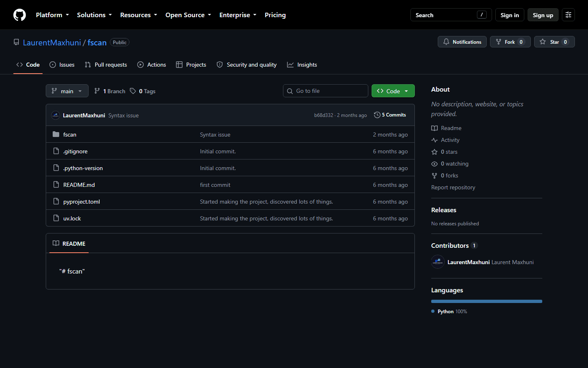Click the LaurentMaxhuni avatar in commit row

56,115
